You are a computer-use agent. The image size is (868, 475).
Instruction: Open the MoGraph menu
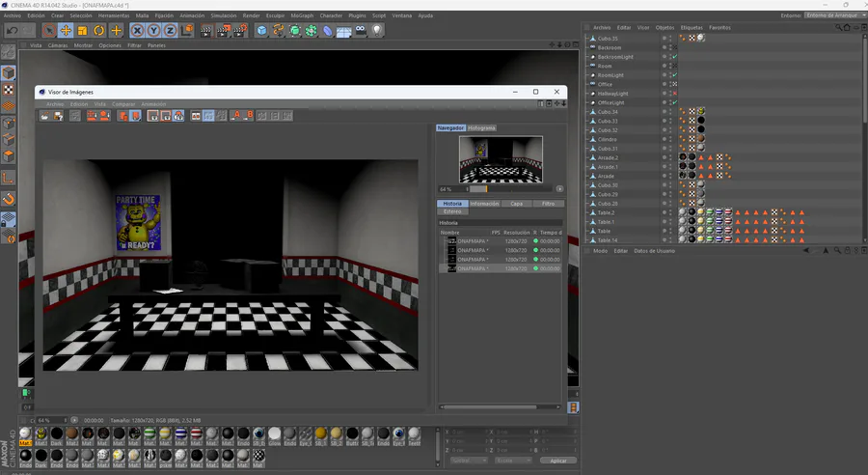coord(302,15)
